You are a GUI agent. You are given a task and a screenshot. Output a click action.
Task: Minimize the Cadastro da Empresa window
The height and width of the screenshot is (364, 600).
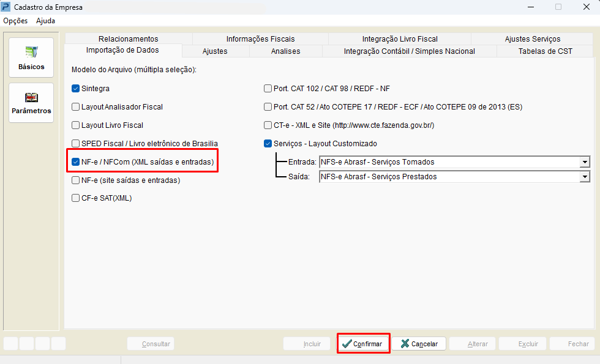point(531,7)
